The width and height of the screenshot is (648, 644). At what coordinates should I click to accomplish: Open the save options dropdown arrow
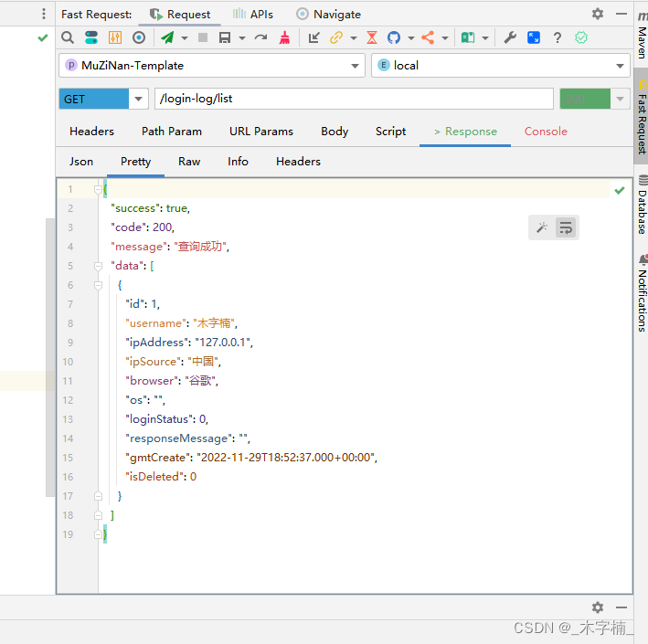click(242, 38)
